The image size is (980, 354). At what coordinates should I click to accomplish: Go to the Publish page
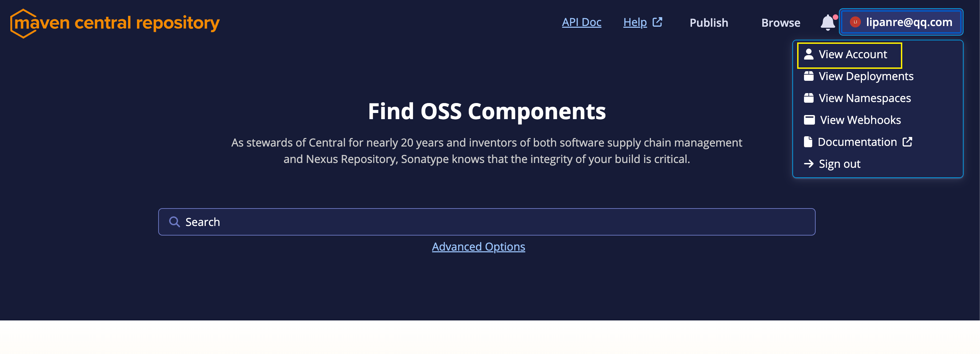(709, 23)
